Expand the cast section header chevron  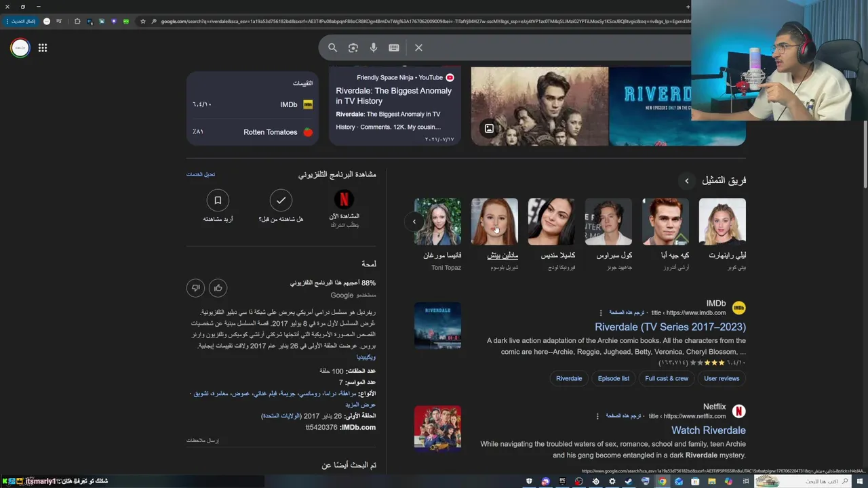[686, 181]
